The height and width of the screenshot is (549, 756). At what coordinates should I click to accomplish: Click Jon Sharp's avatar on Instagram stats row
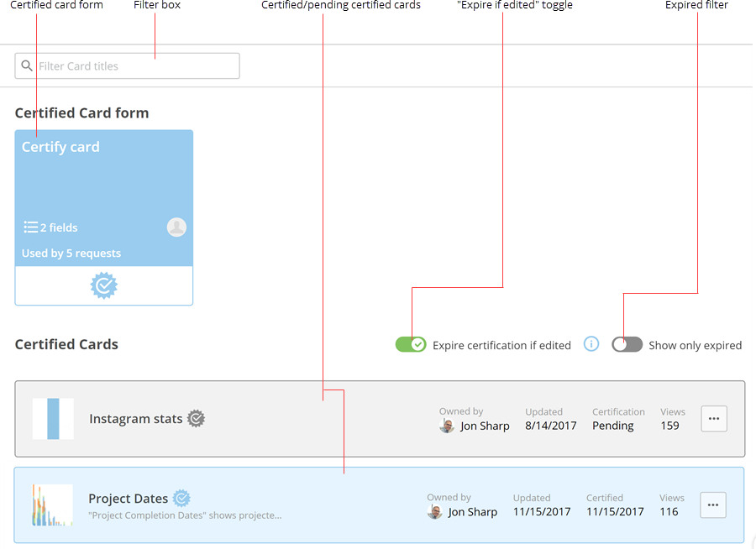click(x=448, y=426)
